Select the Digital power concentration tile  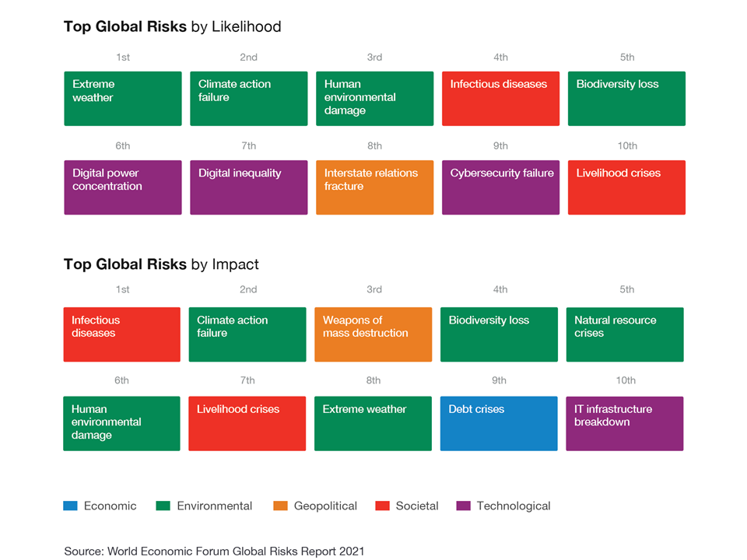click(122, 187)
